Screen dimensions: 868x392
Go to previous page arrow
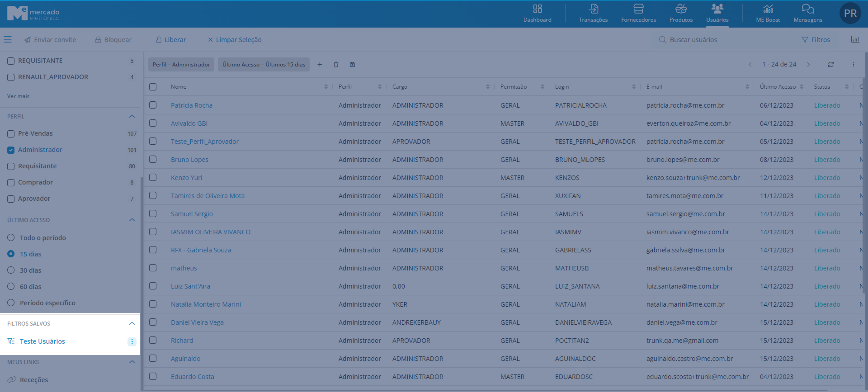750,64
